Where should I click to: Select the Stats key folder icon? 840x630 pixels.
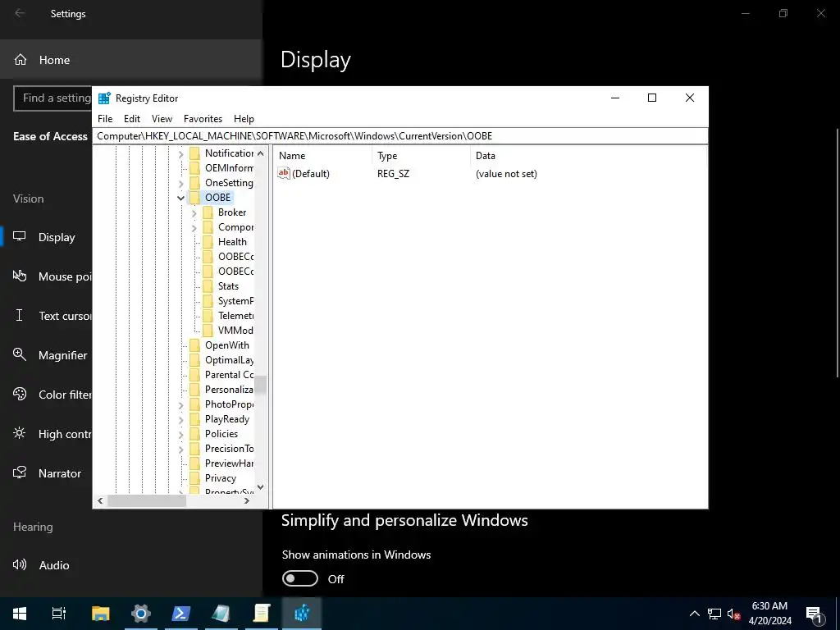tap(208, 286)
